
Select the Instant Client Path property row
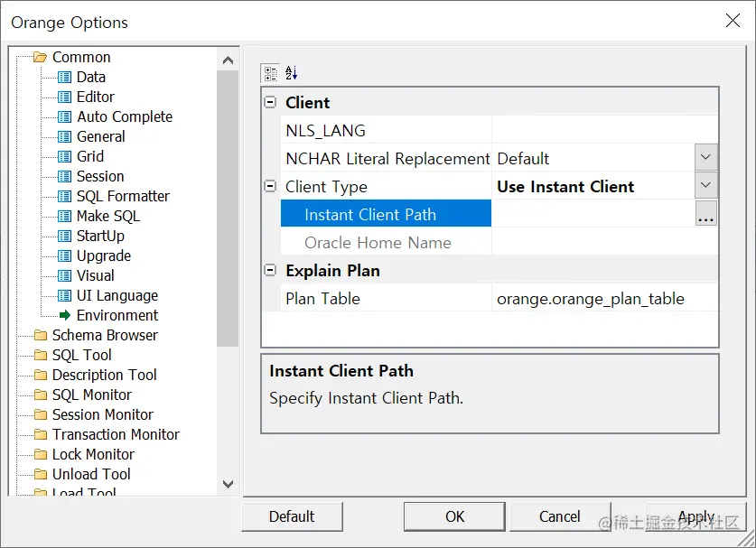click(x=387, y=214)
